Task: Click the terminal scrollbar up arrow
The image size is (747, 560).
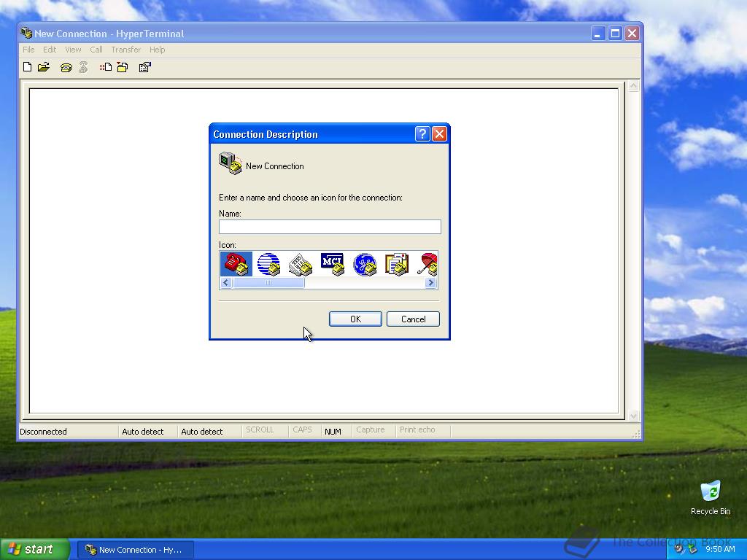Action: pos(633,86)
